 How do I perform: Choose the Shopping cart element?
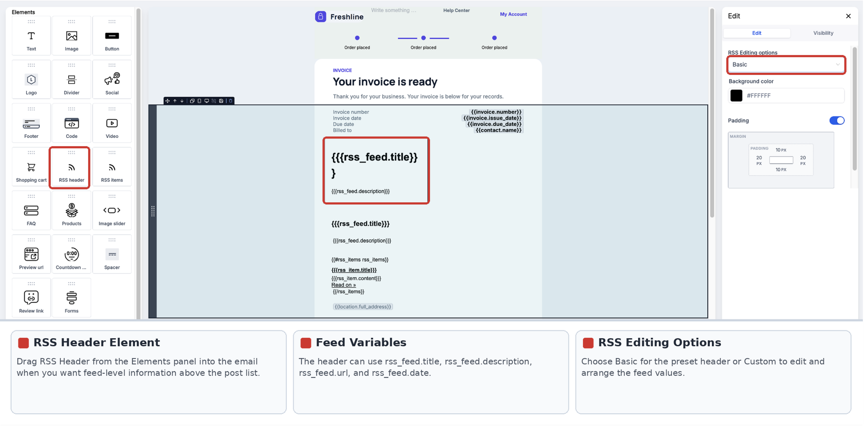(x=31, y=167)
